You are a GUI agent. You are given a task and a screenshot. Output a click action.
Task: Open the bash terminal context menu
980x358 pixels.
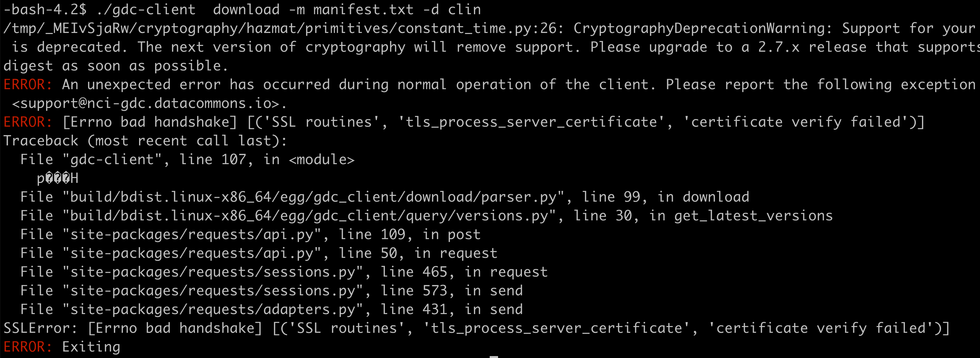(x=490, y=179)
